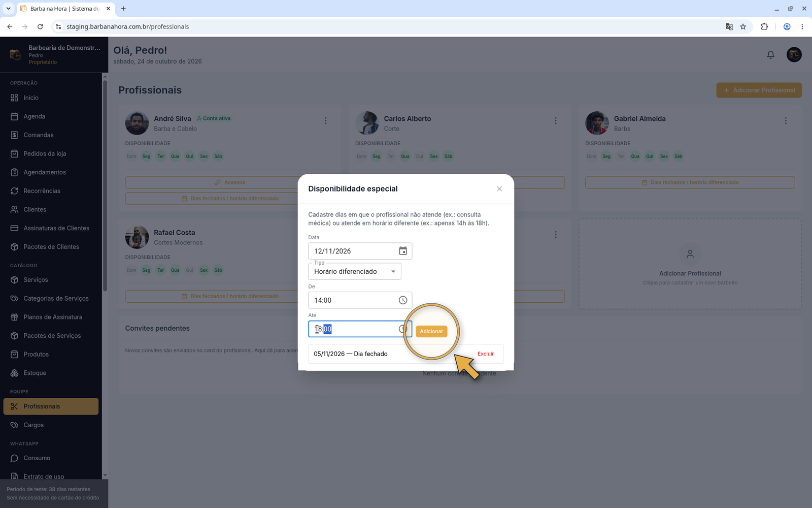Screen dimensions: 812x508
Task: Open the notifications bell icon
Action: click(x=770, y=55)
